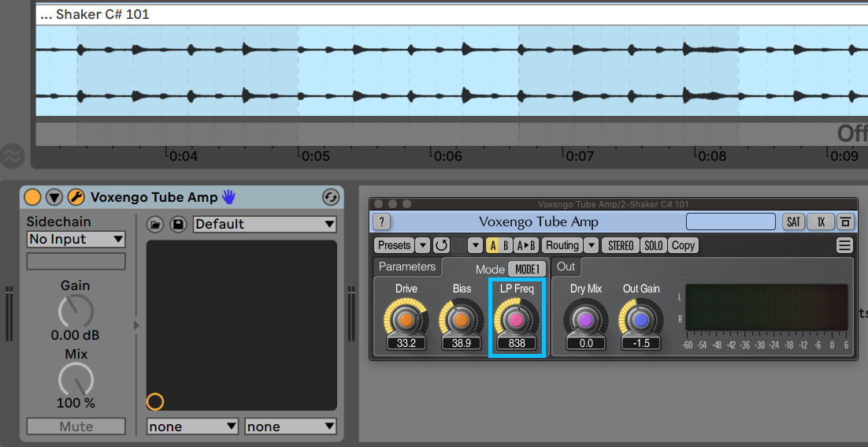Click the hot-swap presets circular arrows icon
This screenshot has height=447, width=868.
tap(331, 197)
